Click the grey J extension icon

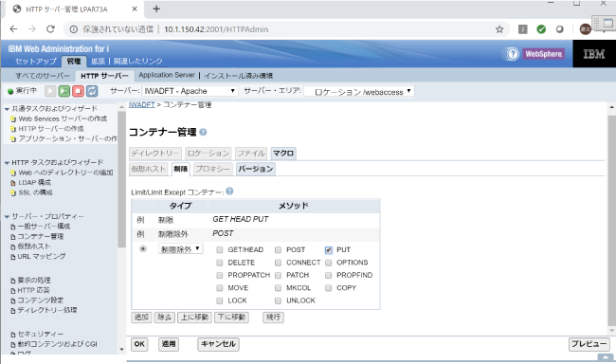523,29
